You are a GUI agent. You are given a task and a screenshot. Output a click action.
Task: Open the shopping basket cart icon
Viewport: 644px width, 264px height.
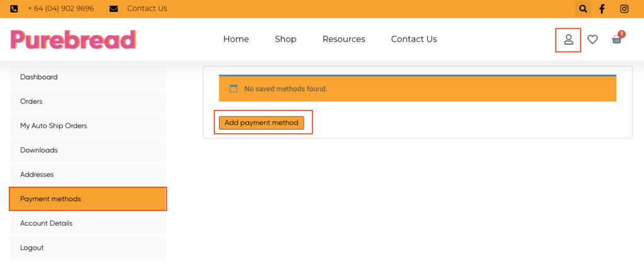(x=617, y=38)
